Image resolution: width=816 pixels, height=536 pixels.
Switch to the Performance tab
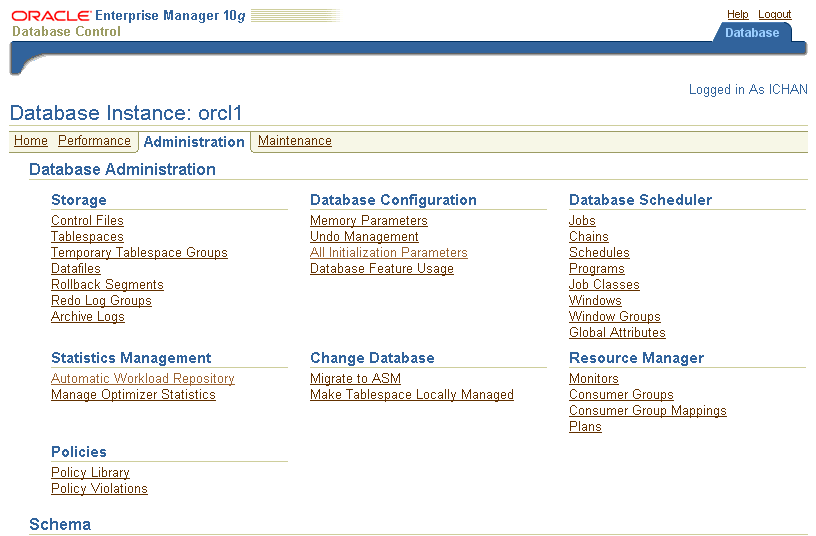click(x=94, y=141)
